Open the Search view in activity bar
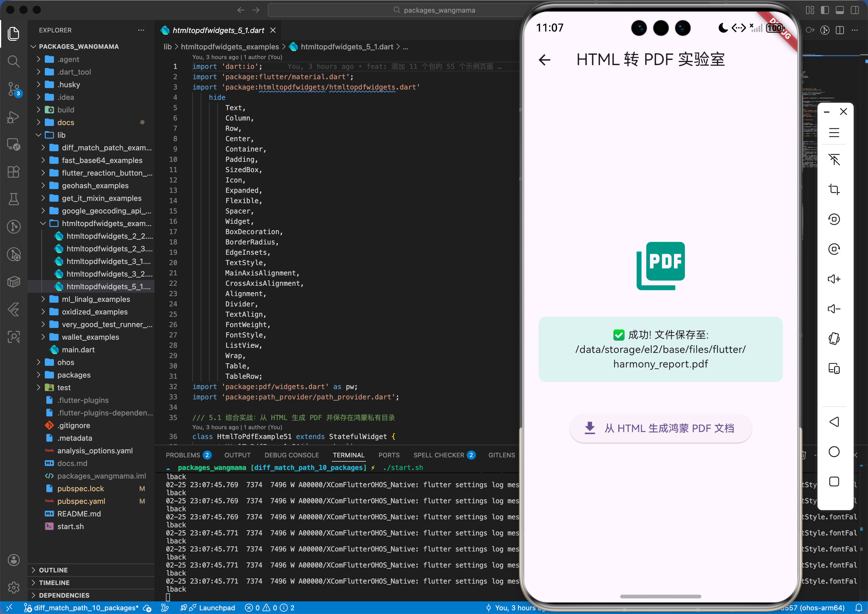Screen dimensions: 868x614 (x=13, y=61)
